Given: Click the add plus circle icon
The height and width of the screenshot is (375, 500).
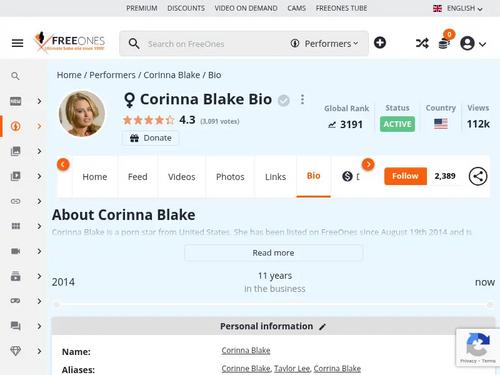Looking at the screenshot, I should click(380, 43).
